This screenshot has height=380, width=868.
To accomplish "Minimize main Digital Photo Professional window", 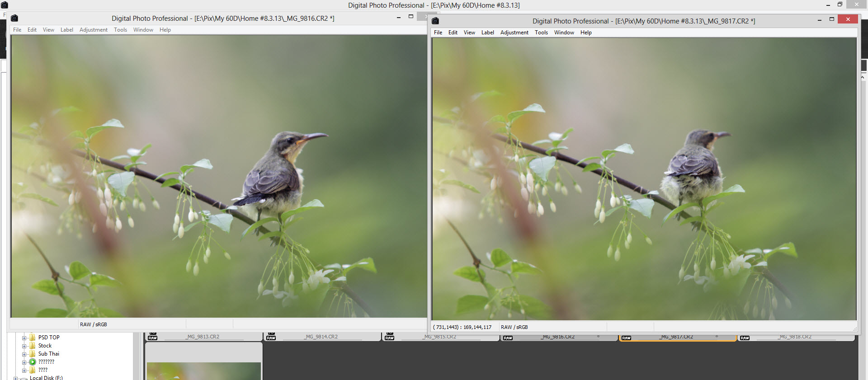I will pyautogui.click(x=828, y=5).
